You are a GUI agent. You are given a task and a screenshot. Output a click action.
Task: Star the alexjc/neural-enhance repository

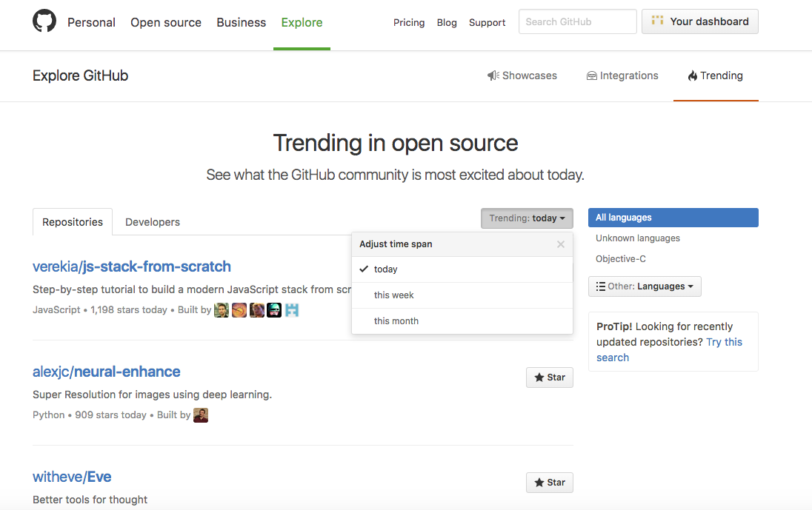[x=550, y=377]
